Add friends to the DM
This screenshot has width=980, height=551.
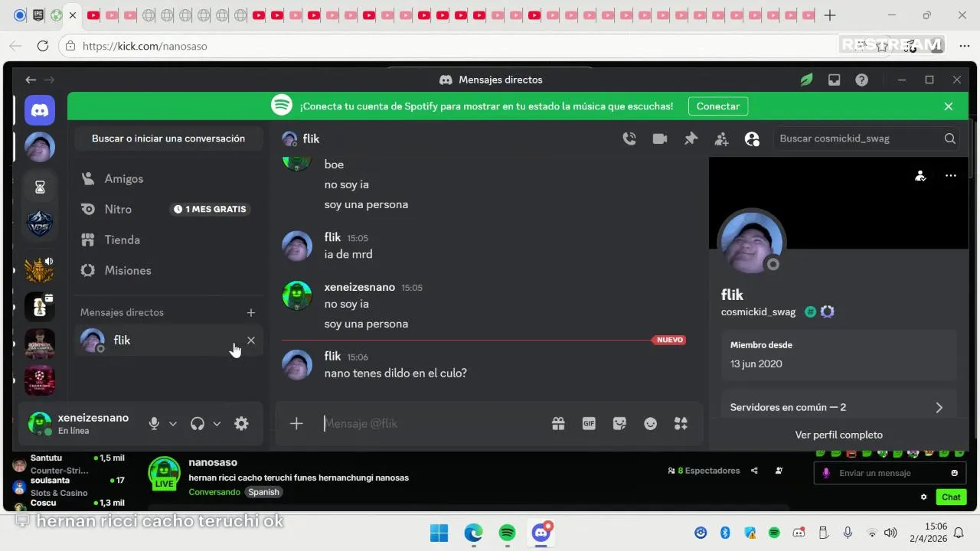721,139
